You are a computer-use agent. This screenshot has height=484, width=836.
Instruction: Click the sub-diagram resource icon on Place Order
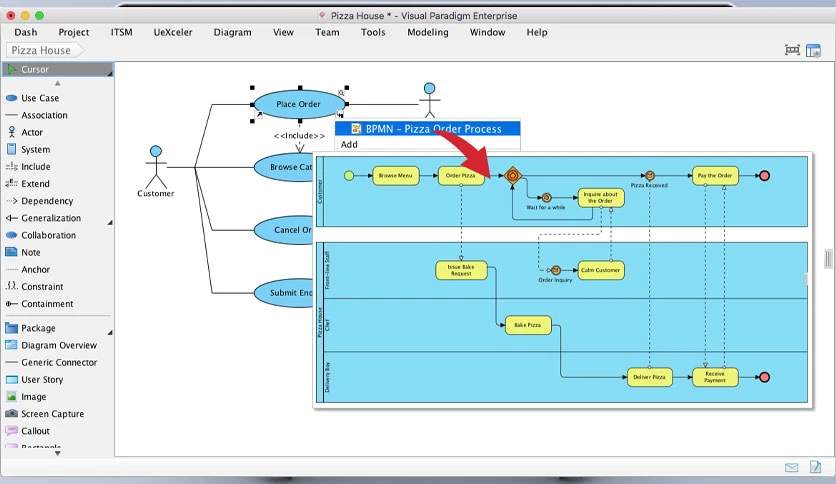[340, 114]
